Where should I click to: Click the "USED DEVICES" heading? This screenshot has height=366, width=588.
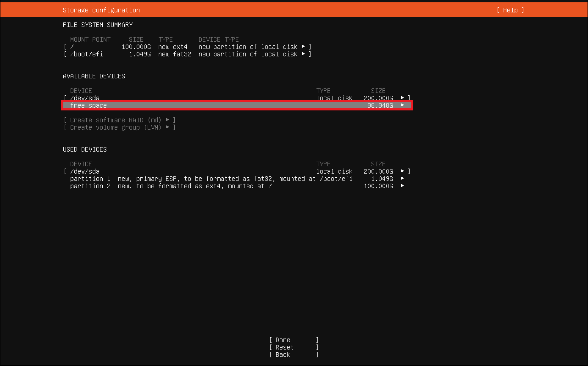click(x=85, y=149)
